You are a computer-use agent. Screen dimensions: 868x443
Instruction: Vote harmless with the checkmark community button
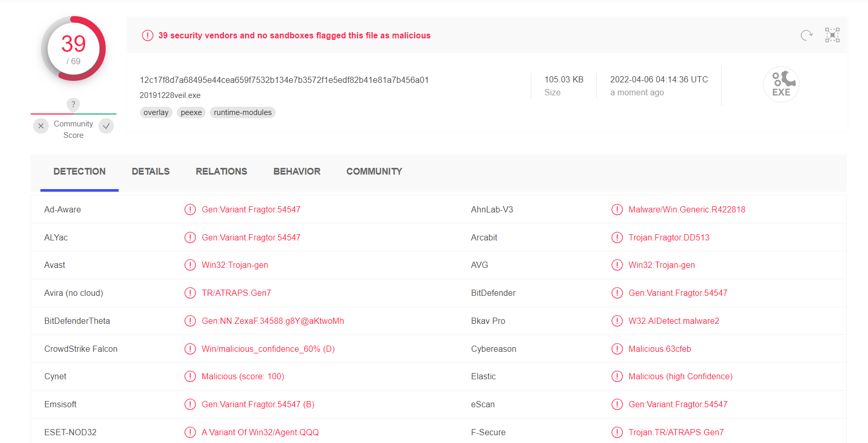tap(106, 126)
